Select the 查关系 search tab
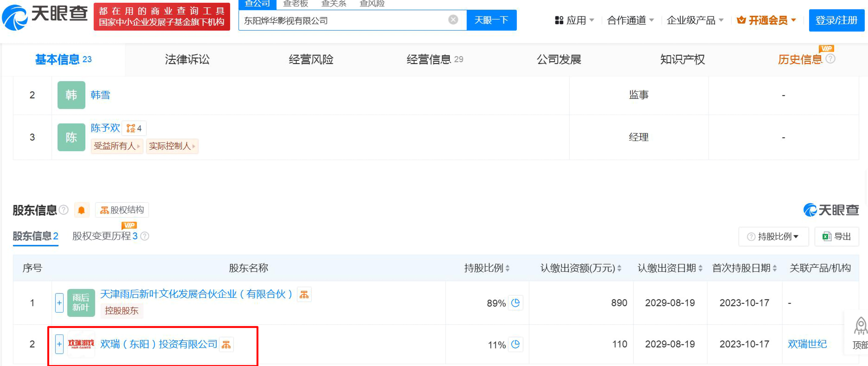Screen dimensions: 868x366 334,4
